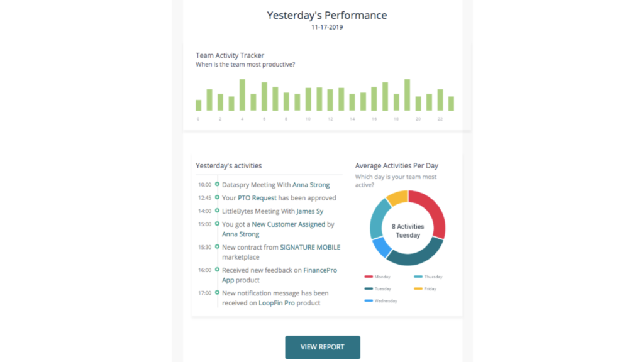The height and width of the screenshot is (362, 644).
Task: Open the LoopFin Pro link
Action: click(x=277, y=303)
